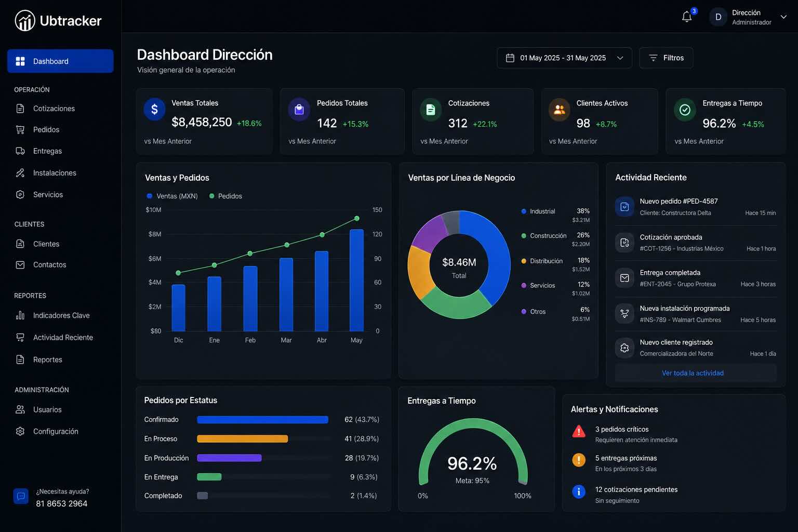This screenshot has width=798, height=532.
Task: Click the Indicadores Clave chart icon
Action: point(20,315)
